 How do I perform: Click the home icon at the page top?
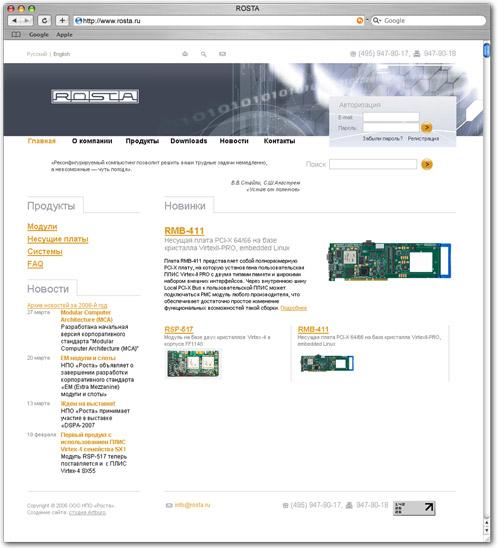[x=185, y=54]
